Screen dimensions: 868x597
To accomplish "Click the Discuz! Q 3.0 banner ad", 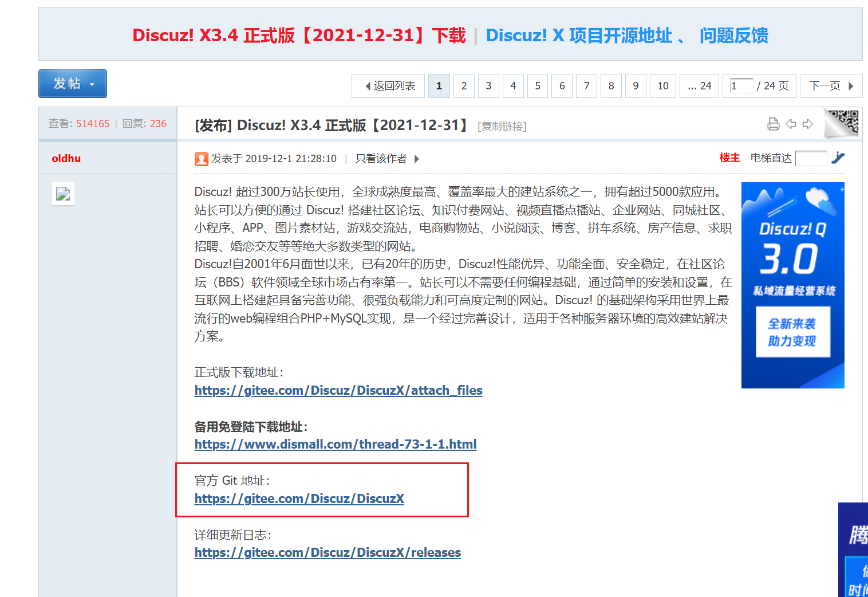I will click(x=792, y=285).
